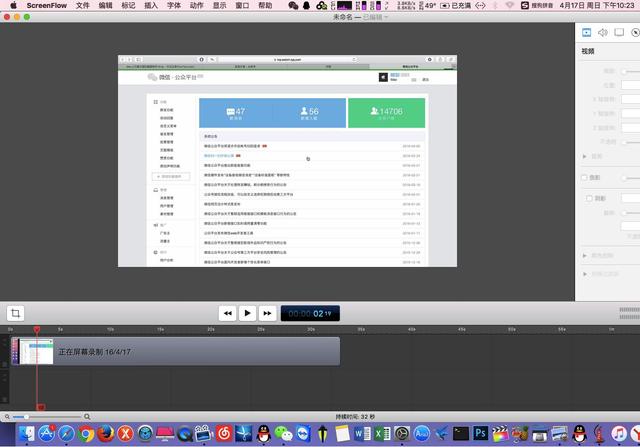Viewport: 640px width, 447px height.
Task: Click the zoom-out magnifier under timeline
Action: coord(7,417)
